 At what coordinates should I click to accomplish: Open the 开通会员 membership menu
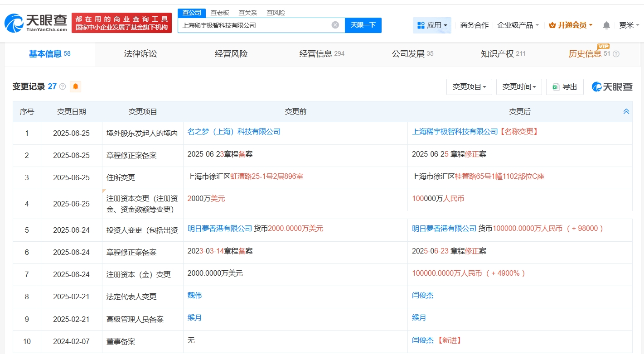[x=571, y=25]
